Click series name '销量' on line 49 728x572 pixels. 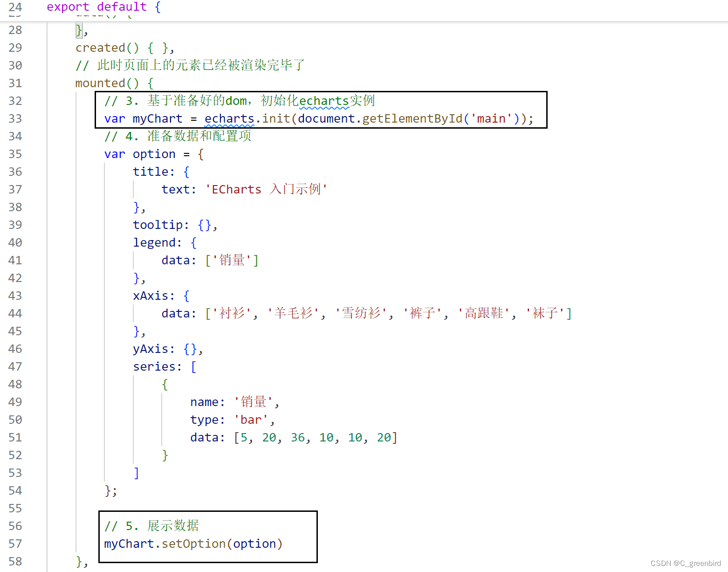pyautogui.click(x=254, y=402)
